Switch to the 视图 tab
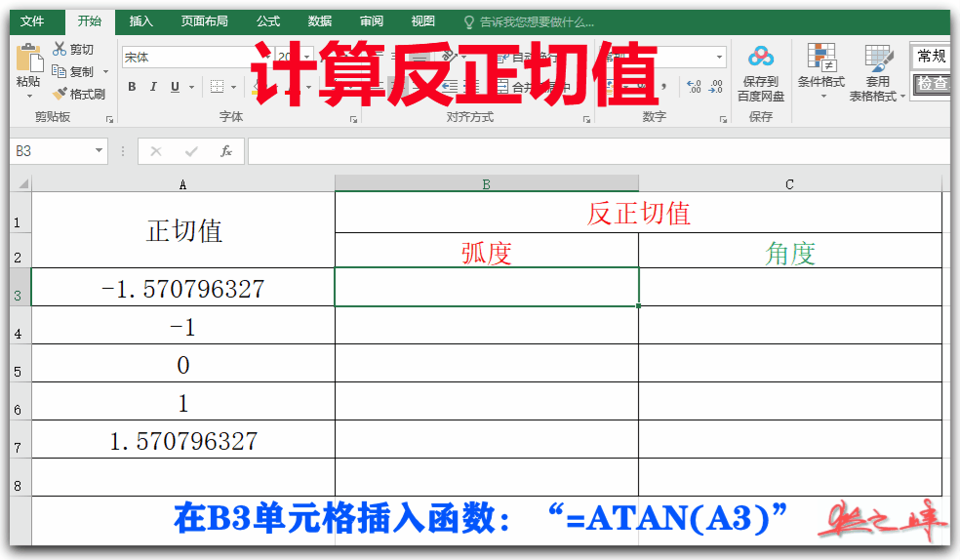The width and height of the screenshot is (960, 560). pyautogui.click(x=423, y=21)
